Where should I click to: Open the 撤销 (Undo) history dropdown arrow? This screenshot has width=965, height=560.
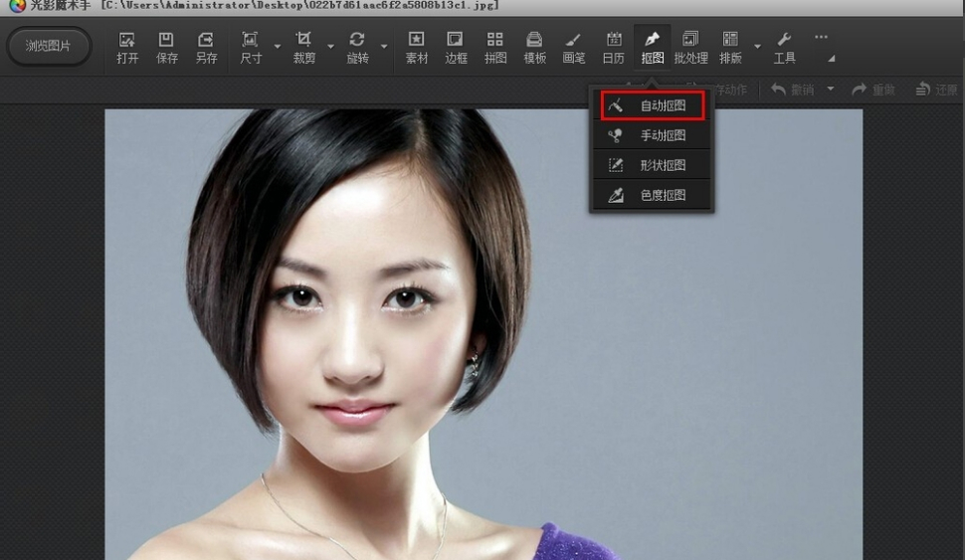pos(831,90)
